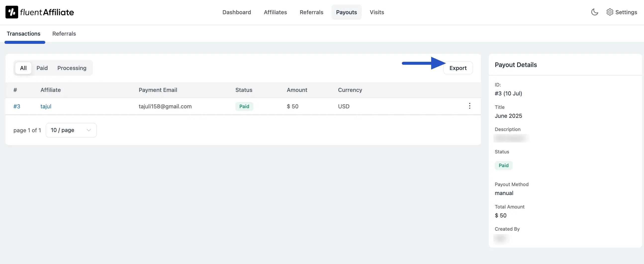Show All transactions

tap(23, 68)
